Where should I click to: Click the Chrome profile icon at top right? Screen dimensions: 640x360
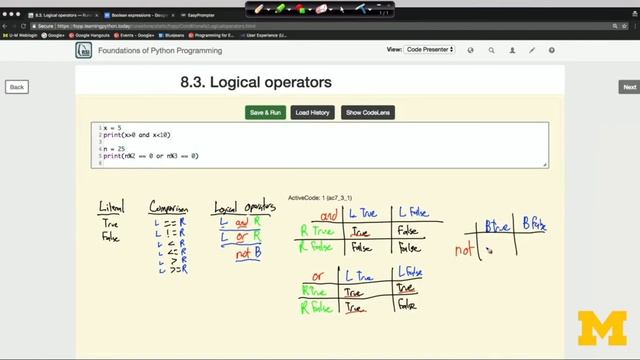[x=635, y=13]
